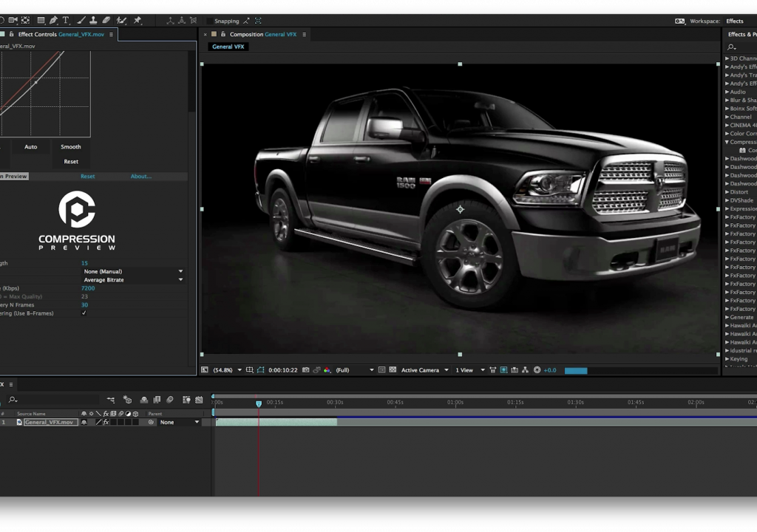Image resolution: width=757 pixels, height=532 pixels.
Task: Select the Pen tool
Action: coord(53,20)
